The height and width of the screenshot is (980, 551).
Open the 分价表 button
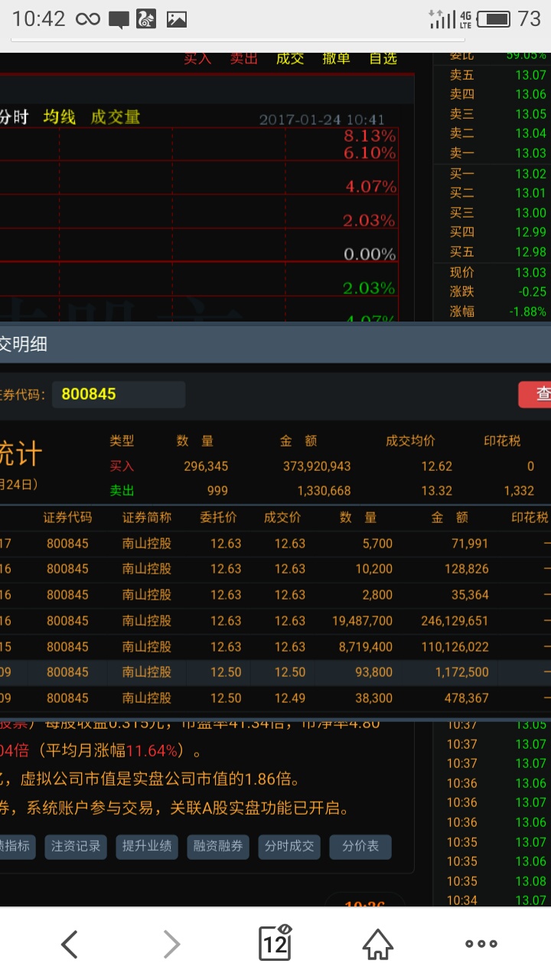pyautogui.click(x=360, y=846)
